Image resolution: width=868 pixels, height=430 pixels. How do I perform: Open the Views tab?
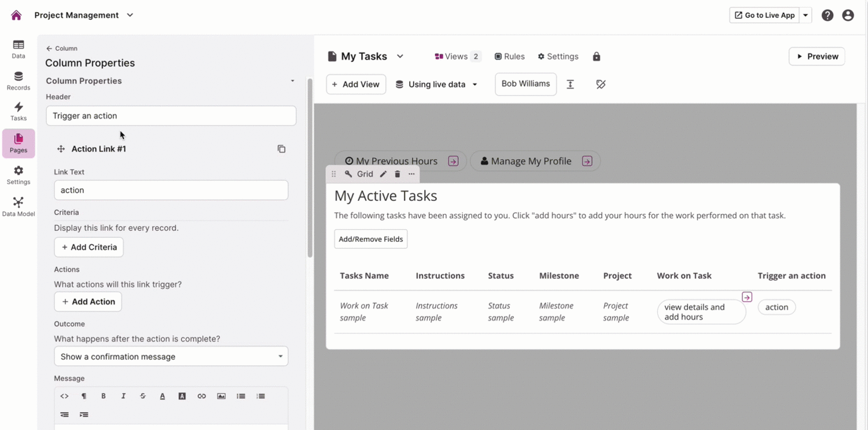point(457,56)
